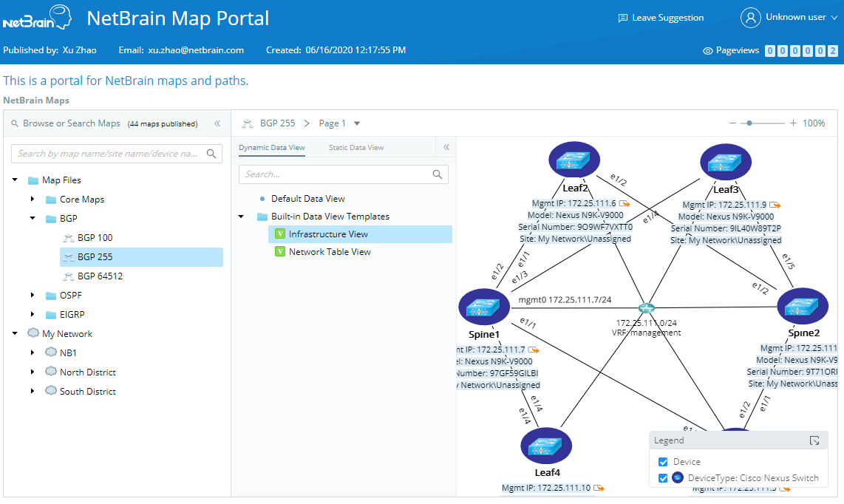
Task: Expand the Core Maps folder
Action: click(33, 200)
